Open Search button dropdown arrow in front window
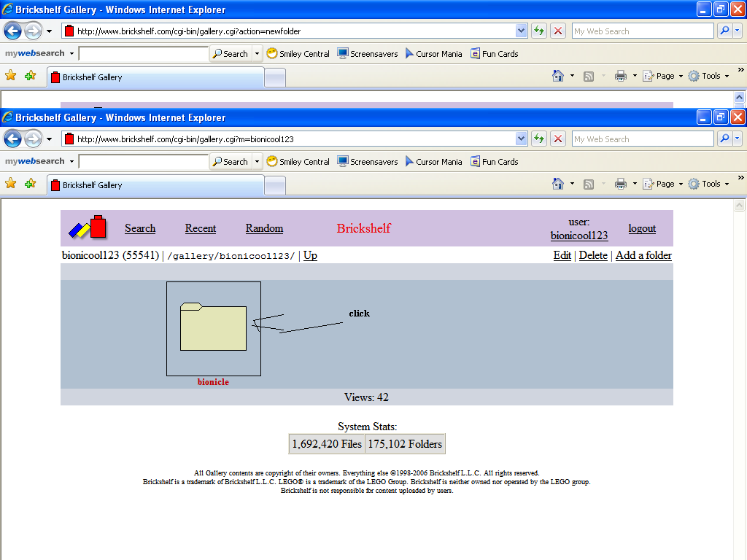The height and width of the screenshot is (560, 747). tap(258, 162)
